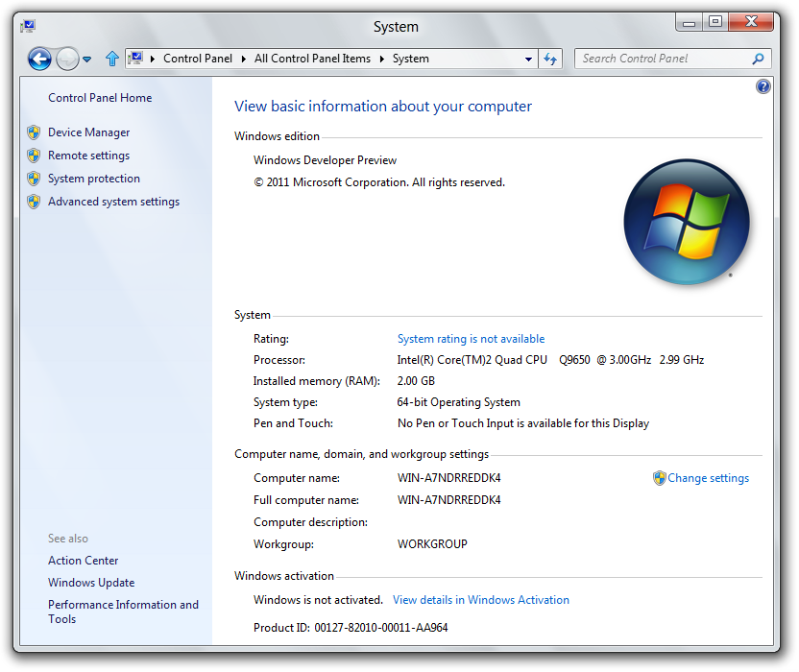Open Advanced system settings

click(x=113, y=202)
